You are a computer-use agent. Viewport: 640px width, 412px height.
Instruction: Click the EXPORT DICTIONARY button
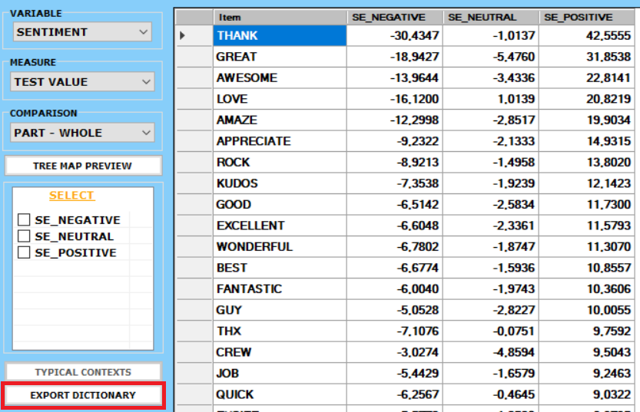[83, 396]
